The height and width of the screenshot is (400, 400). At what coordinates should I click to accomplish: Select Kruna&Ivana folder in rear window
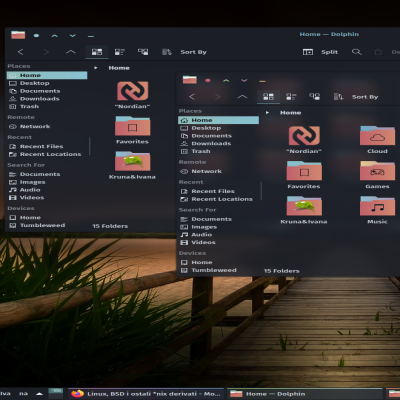(x=132, y=165)
